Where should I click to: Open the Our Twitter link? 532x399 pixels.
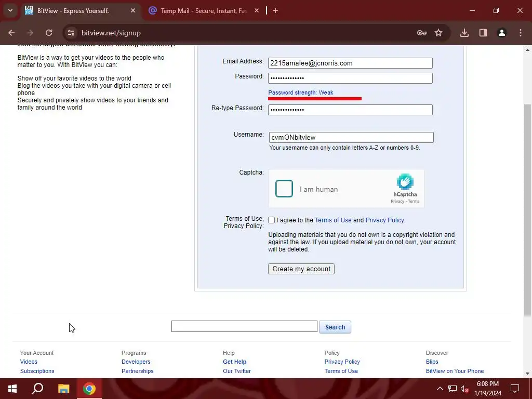pos(237,371)
